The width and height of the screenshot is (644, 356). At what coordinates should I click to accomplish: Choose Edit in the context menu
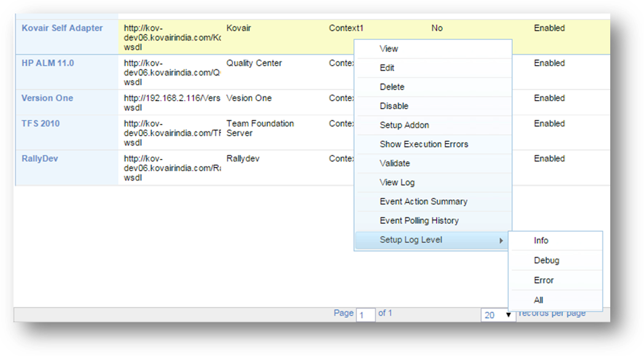(x=386, y=68)
